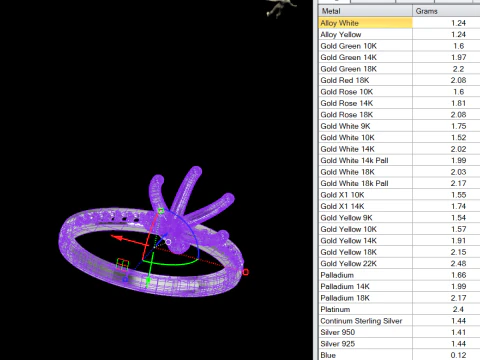The width and height of the screenshot is (480, 360).
Task: Select the 2.02 grams value
Action: (458, 149)
